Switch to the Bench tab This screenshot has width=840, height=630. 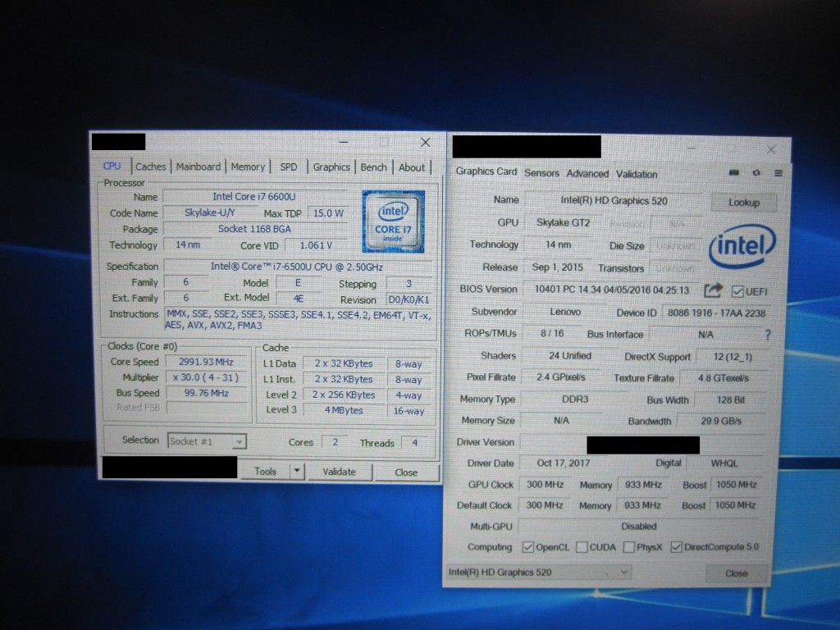[373, 167]
